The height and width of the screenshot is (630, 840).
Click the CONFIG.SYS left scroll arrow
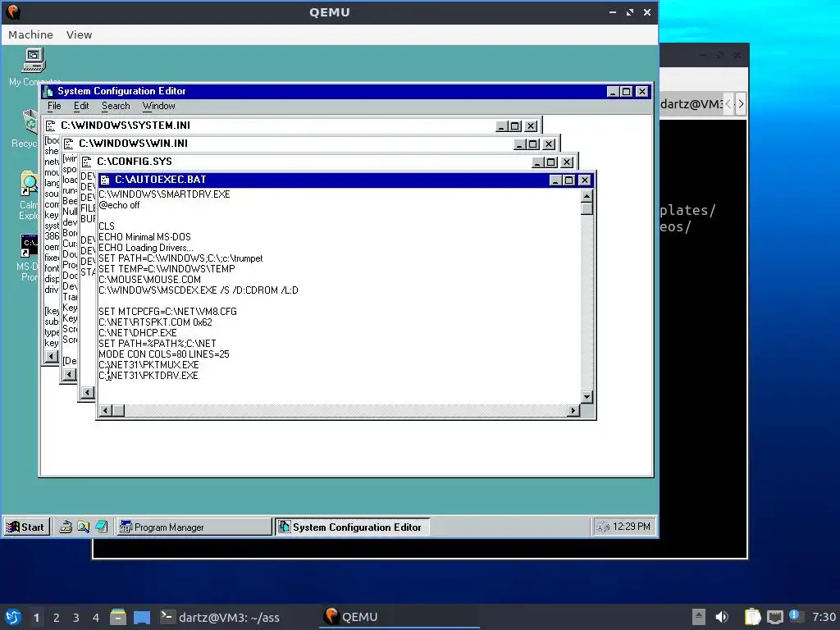pos(87,393)
